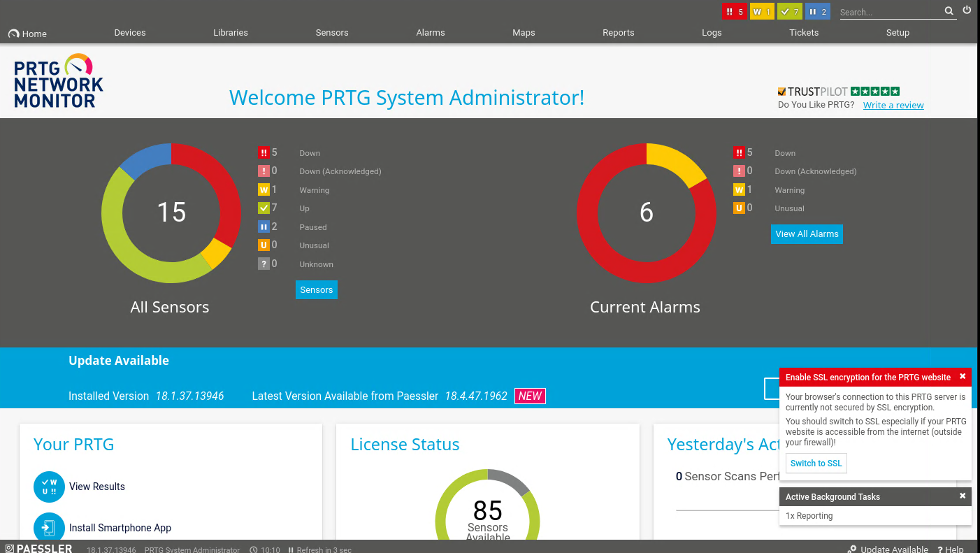Screen dimensions: 980x553
Task: Click the Install Smartphone App round icon
Action: click(49, 528)
